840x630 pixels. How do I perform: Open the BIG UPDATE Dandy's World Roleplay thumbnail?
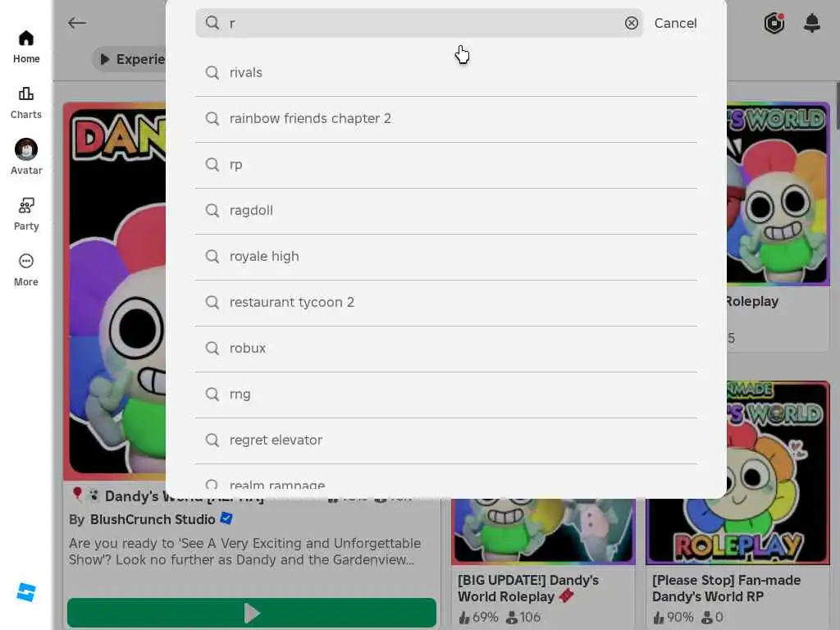(x=543, y=531)
